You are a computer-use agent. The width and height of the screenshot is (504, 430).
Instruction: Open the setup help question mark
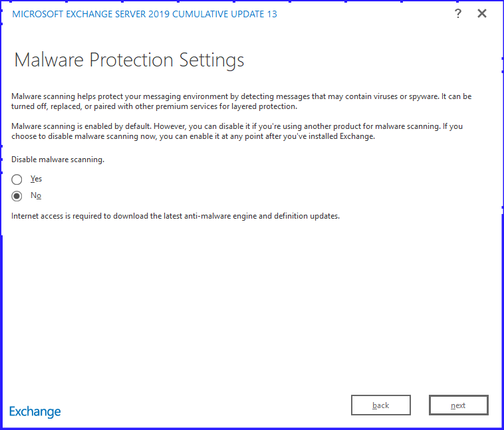(458, 14)
